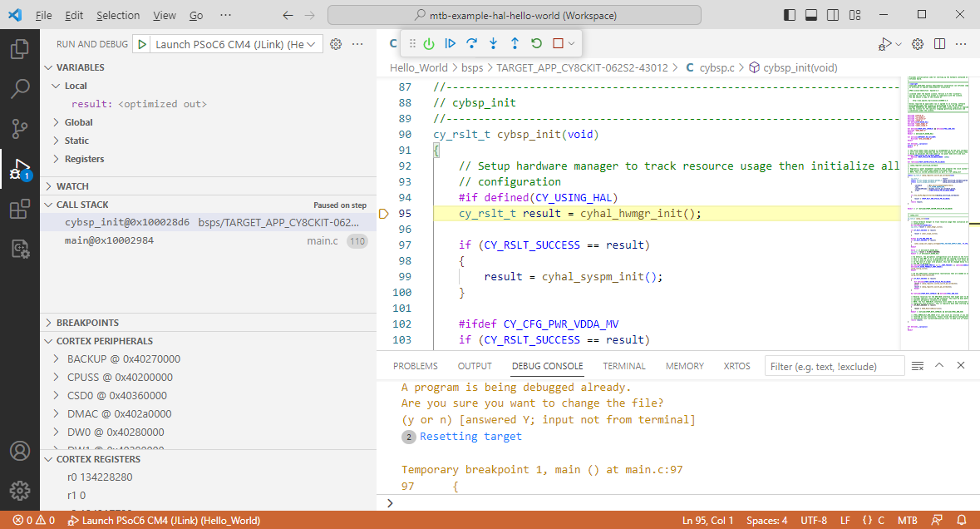The width and height of the screenshot is (980, 529).
Task: Open launch.json via the debug gear icon
Action: tap(336, 44)
